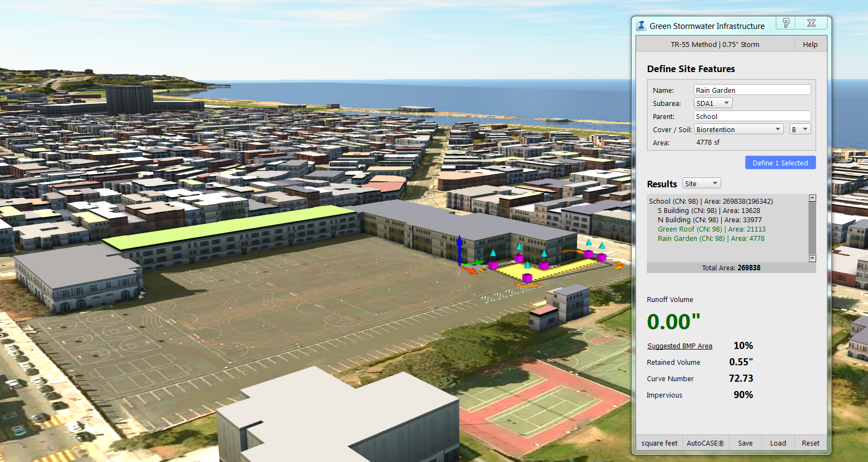
Task: Click the Area 4778 sf value
Action: click(708, 143)
